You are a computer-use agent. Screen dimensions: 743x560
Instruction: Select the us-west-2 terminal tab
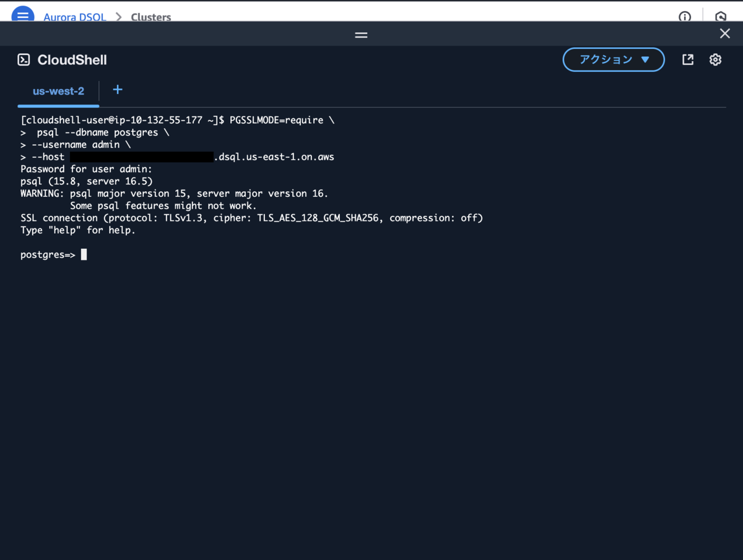tap(58, 91)
